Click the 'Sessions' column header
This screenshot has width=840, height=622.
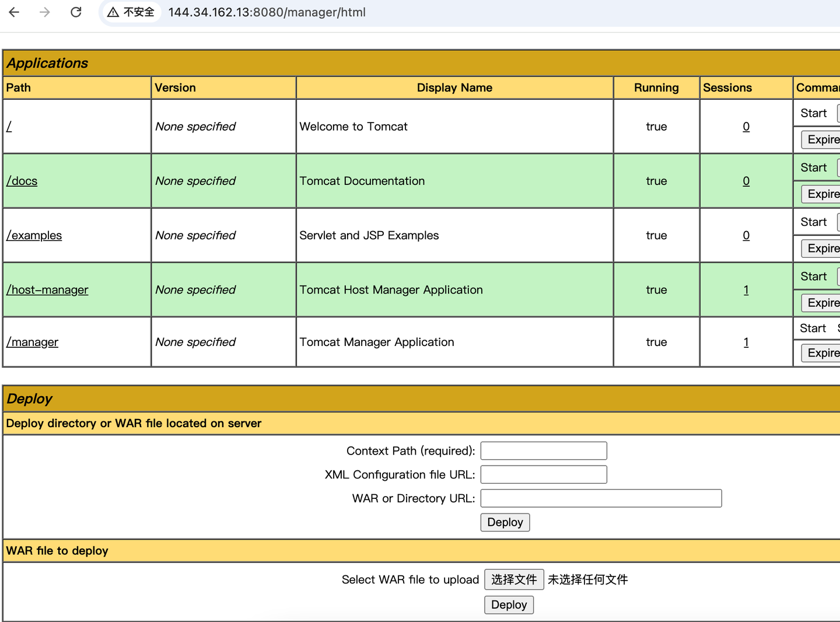click(727, 88)
